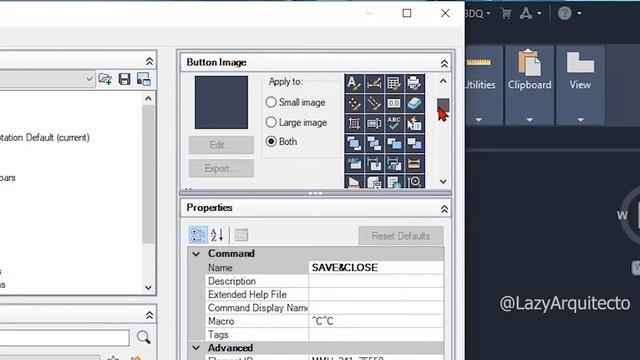This screenshot has width=640, height=360.
Task: Select the printer plot style icon
Action: [414, 83]
